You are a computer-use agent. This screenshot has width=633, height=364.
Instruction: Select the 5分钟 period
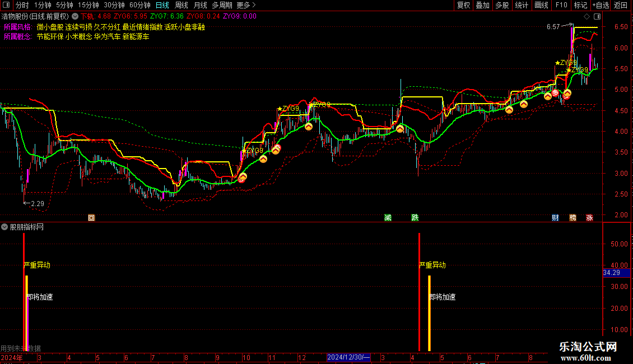pyautogui.click(x=64, y=5)
